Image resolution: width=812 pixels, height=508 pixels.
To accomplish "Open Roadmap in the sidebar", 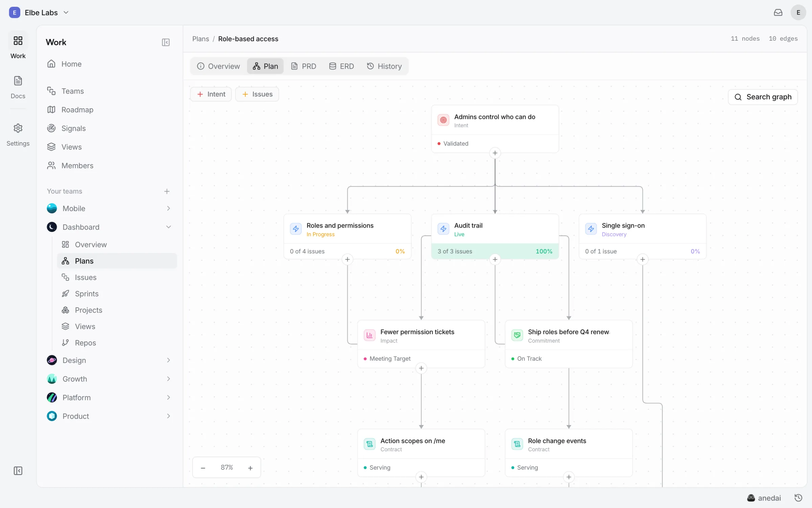I will pyautogui.click(x=109, y=110).
